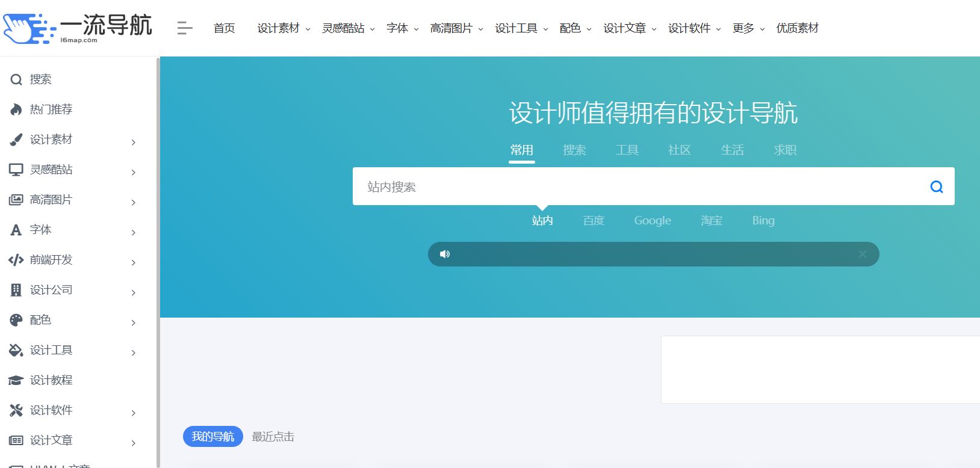
Task: Expand 高清图片 sidebar chevron
Action: (x=134, y=202)
